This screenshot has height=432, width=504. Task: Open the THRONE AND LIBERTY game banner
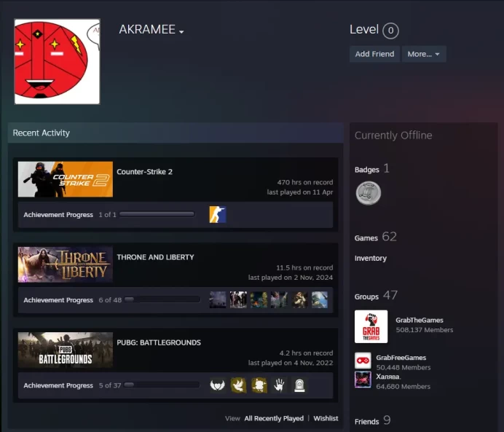66,264
